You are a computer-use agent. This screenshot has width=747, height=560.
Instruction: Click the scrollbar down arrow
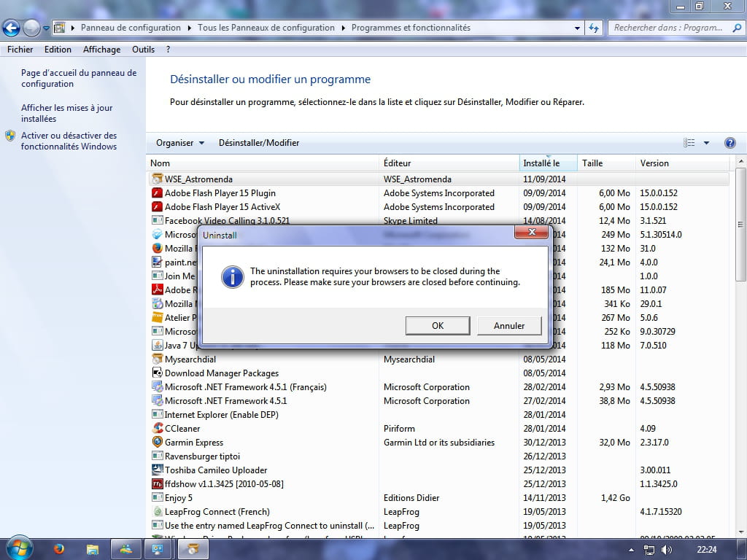(740, 532)
